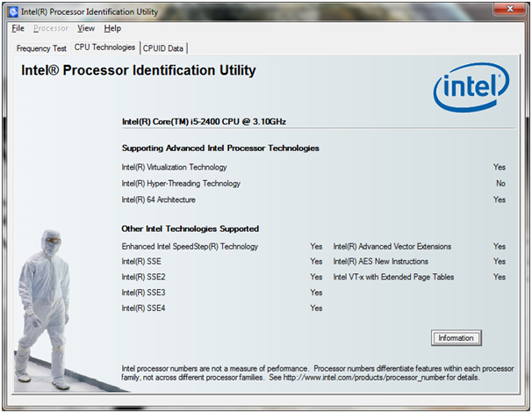Click the Yes value for Virtualization Technology
Viewport: 532px width, 413px height.
[x=500, y=167]
